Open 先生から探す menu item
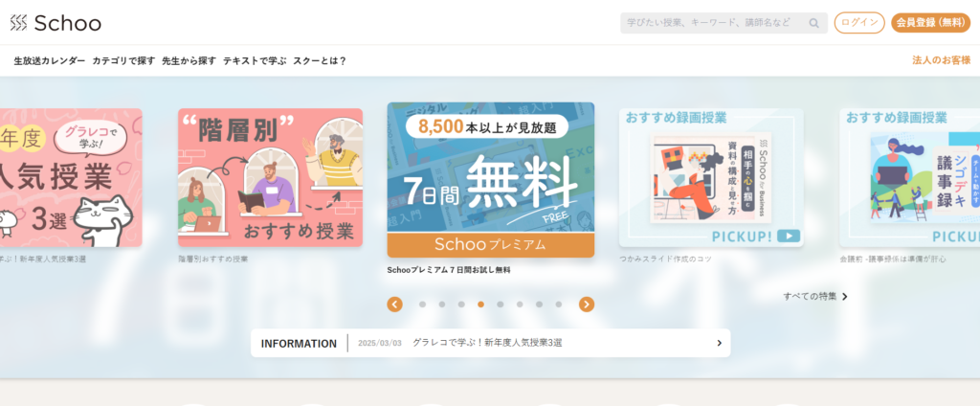Image resolution: width=980 pixels, height=406 pixels. [x=189, y=60]
